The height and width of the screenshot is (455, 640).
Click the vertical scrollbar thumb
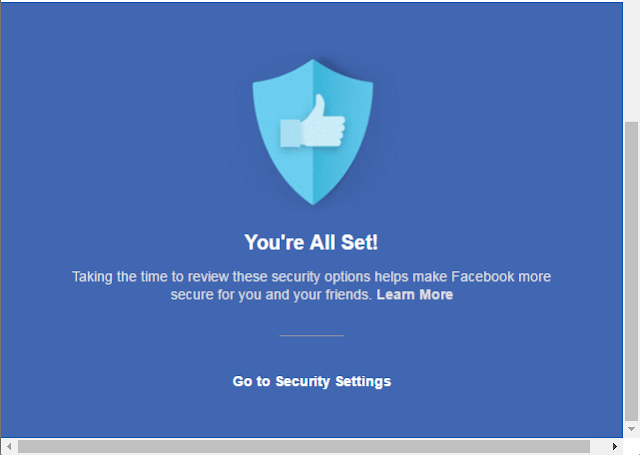pyautogui.click(x=631, y=271)
